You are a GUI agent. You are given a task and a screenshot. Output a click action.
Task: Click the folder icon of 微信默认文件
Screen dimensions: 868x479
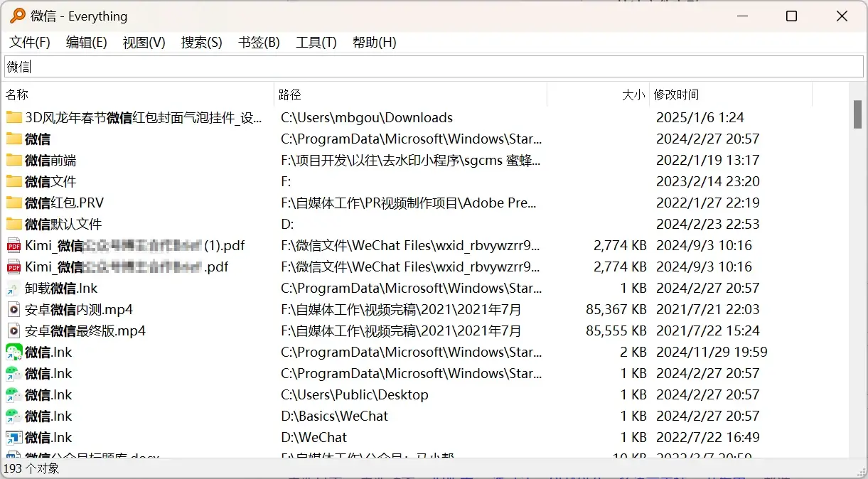(14, 224)
